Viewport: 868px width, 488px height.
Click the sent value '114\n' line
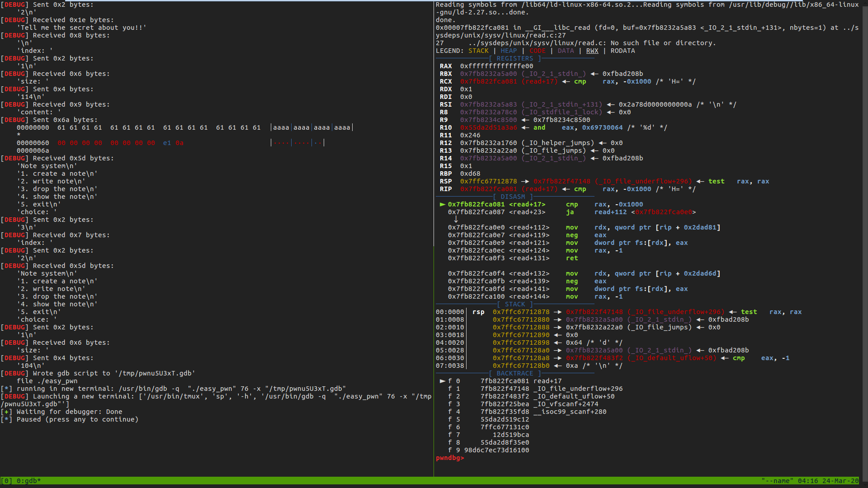click(31, 97)
